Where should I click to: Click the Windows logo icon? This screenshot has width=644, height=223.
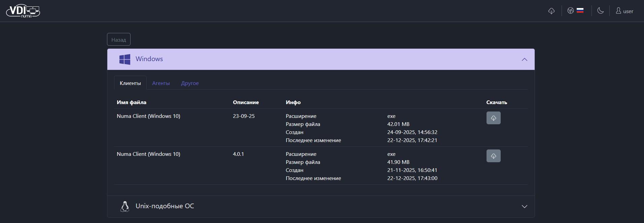click(125, 59)
